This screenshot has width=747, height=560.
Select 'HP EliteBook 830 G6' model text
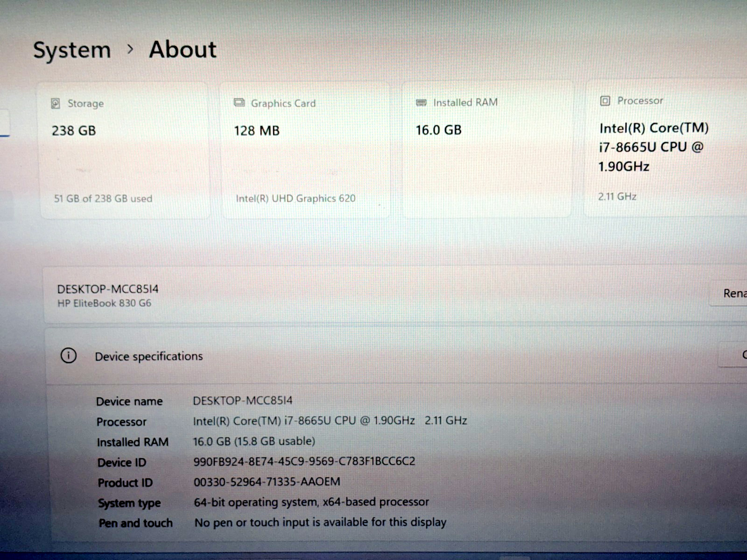(104, 303)
